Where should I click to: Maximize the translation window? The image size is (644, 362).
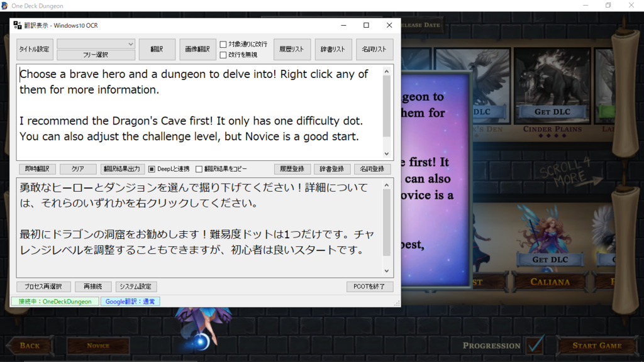[x=367, y=25]
